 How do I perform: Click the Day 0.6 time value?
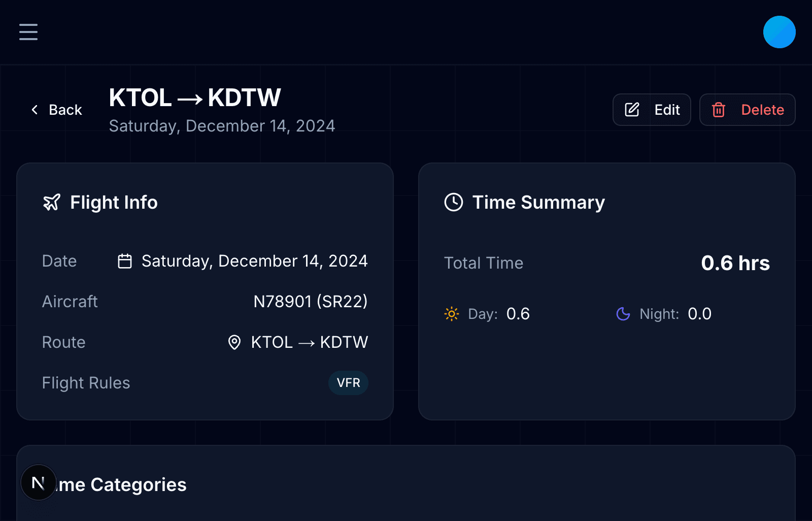click(518, 314)
